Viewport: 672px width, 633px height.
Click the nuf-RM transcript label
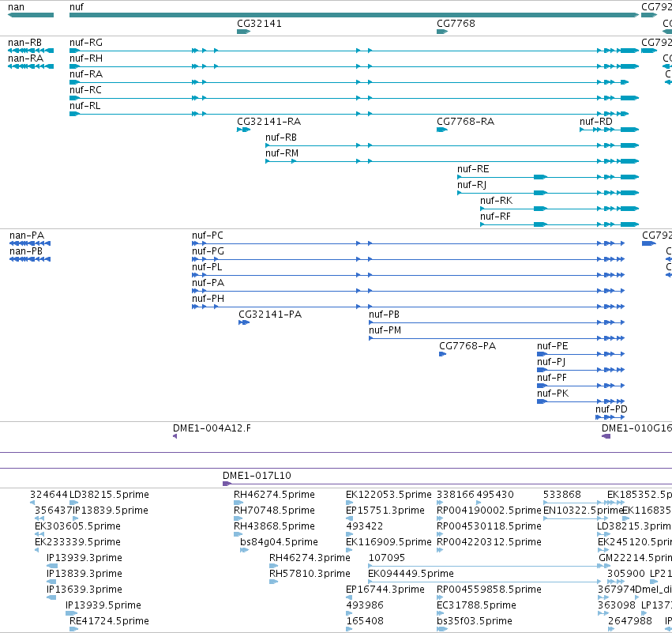click(x=282, y=153)
